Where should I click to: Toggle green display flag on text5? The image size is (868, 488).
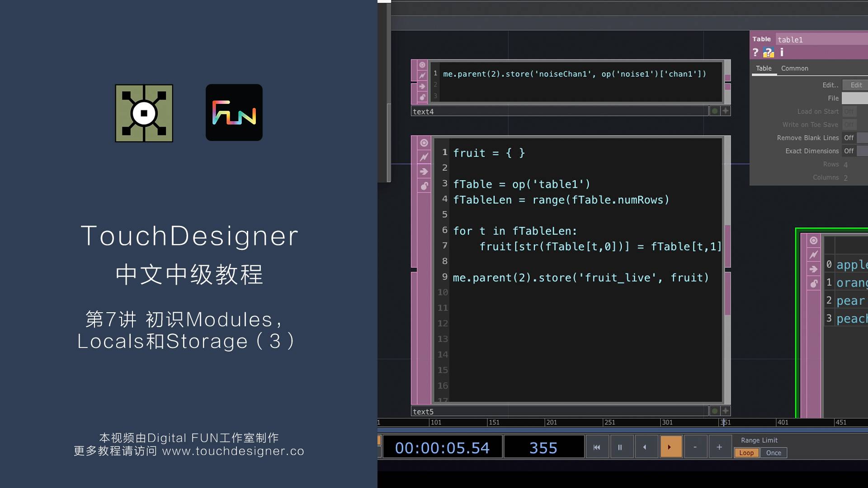[x=715, y=411]
